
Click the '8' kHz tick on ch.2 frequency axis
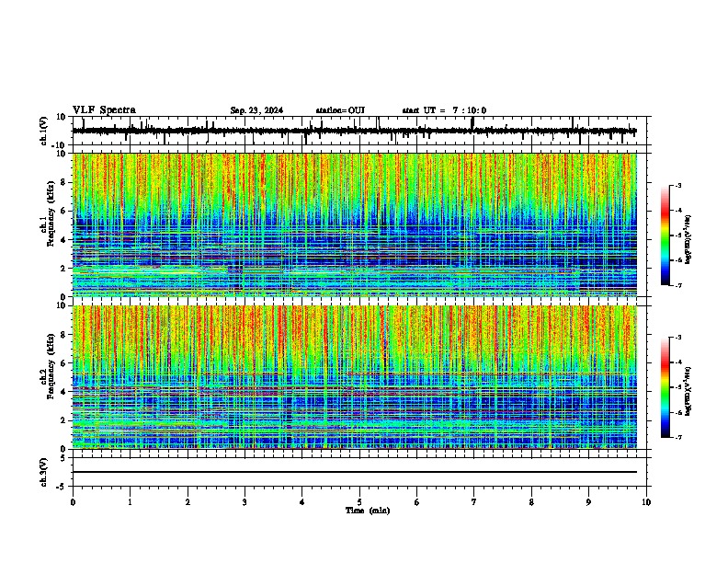[x=63, y=335]
